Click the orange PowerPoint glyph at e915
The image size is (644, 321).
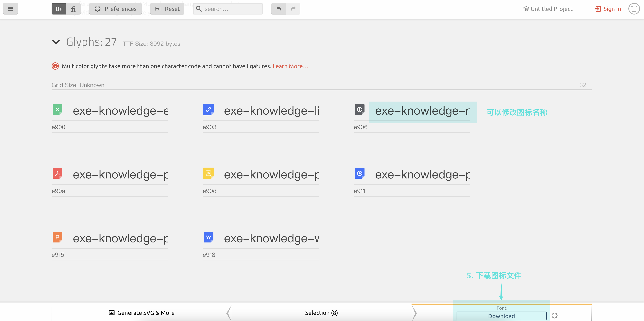click(x=57, y=237)
